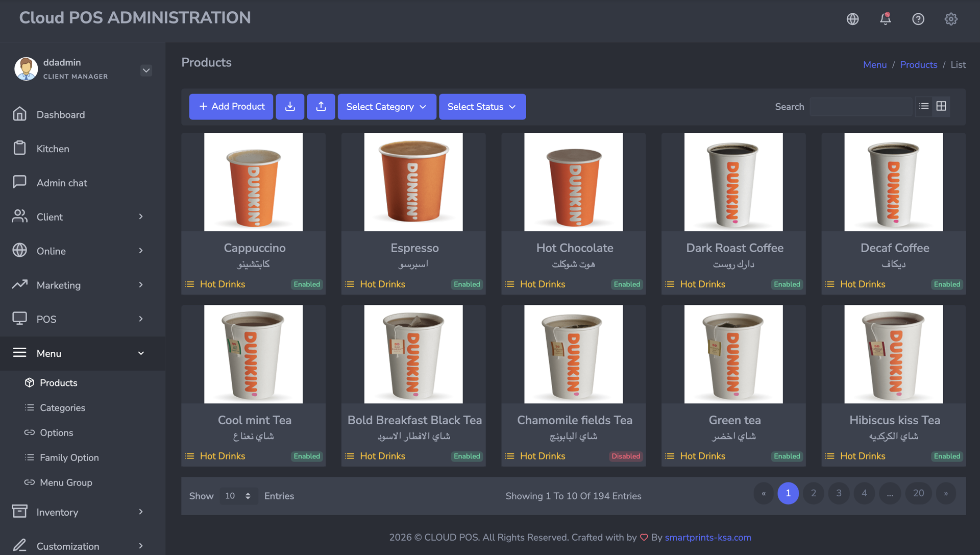The height and width of the screenshot is (555, 980).
Task: Click the Inventory archive box icon
Action: [19, 512]
